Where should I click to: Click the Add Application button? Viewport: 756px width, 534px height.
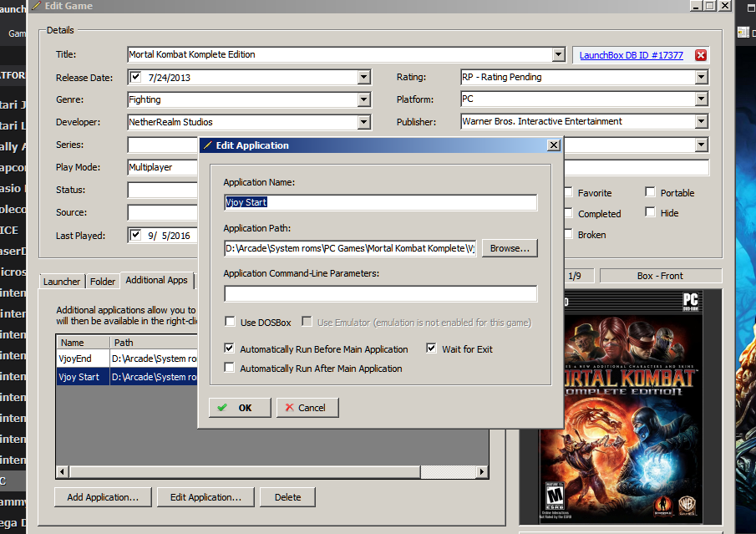(x=103, y=497)
